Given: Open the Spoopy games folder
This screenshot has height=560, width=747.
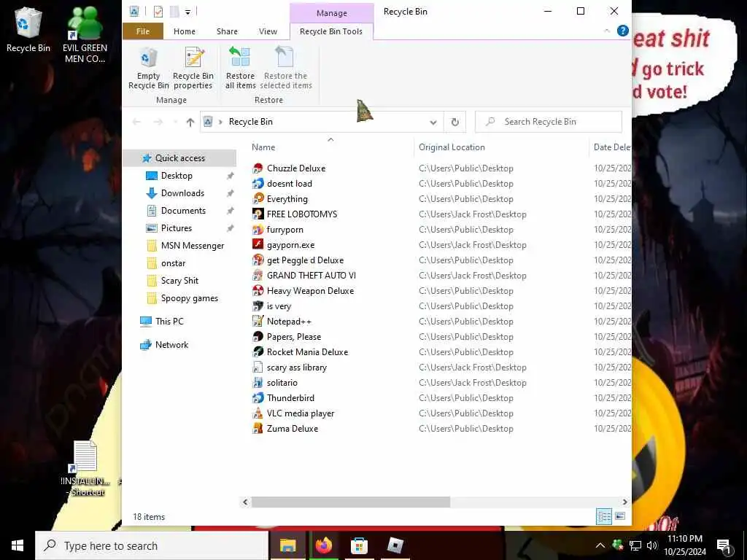Looking at the screenshot, I should 189,298.
